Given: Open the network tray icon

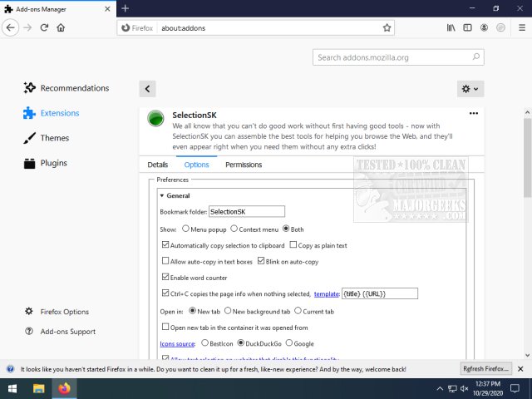Looking at the screenshot, I should point(452,389).
